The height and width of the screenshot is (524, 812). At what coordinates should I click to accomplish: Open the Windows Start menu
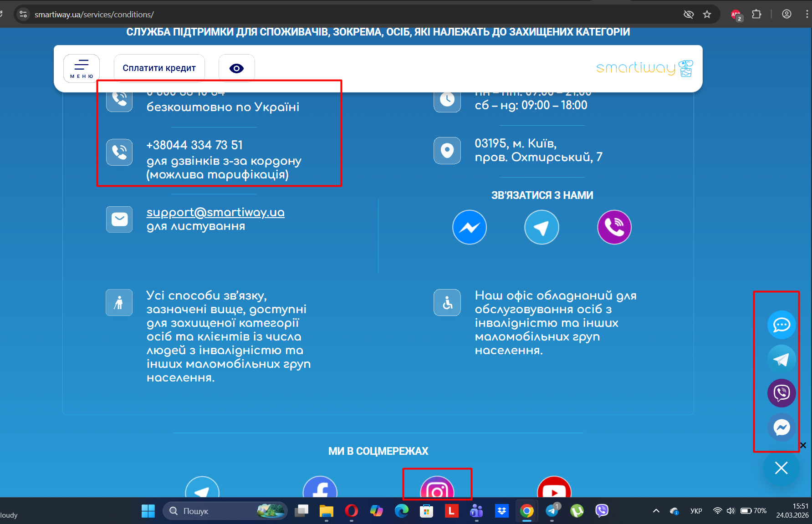point(148,511)
